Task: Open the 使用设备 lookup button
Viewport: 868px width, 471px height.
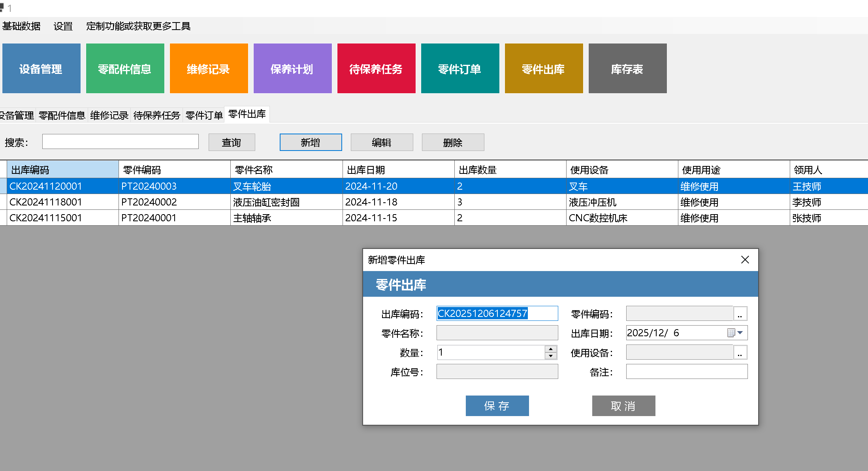Action: click(740, 352)
